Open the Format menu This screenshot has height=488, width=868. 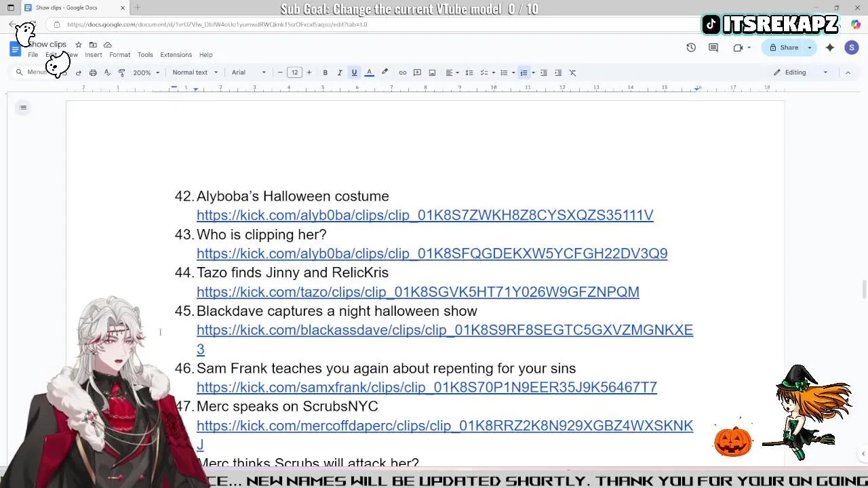pos(119,55)
